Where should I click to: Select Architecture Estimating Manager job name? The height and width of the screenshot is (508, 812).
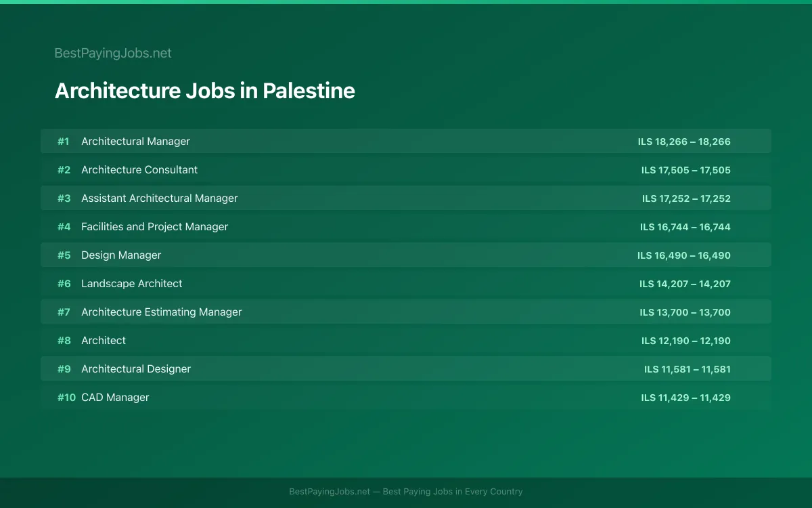click(162, 312)
